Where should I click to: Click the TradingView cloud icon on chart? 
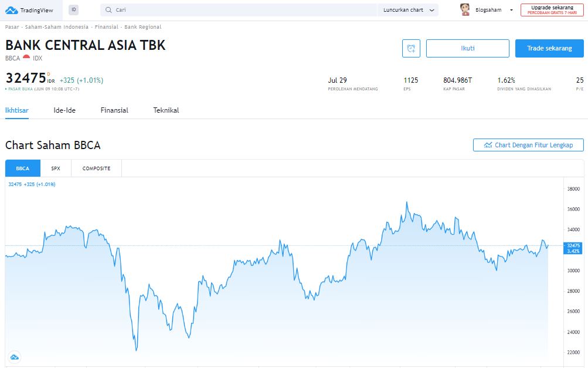pos(14,357)
